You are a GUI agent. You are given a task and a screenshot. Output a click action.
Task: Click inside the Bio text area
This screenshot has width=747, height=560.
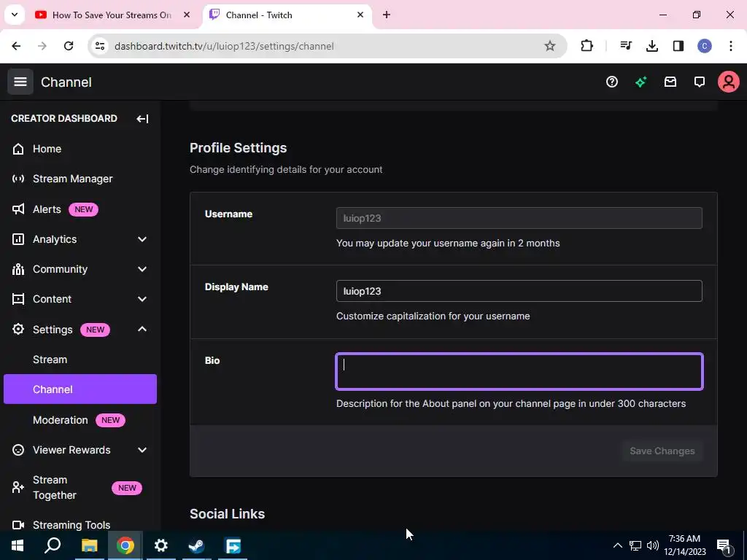tap(519, 371)
